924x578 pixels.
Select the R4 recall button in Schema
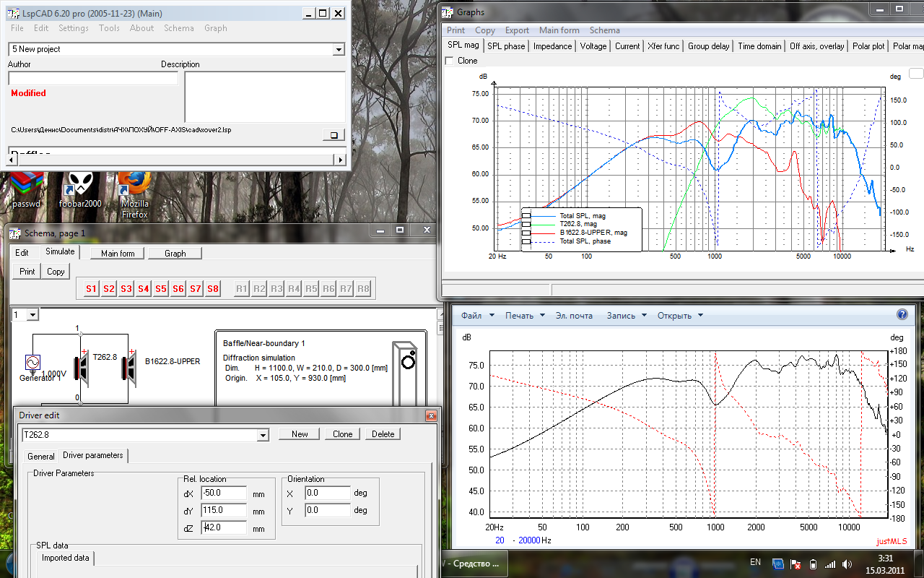coord(294,289)
